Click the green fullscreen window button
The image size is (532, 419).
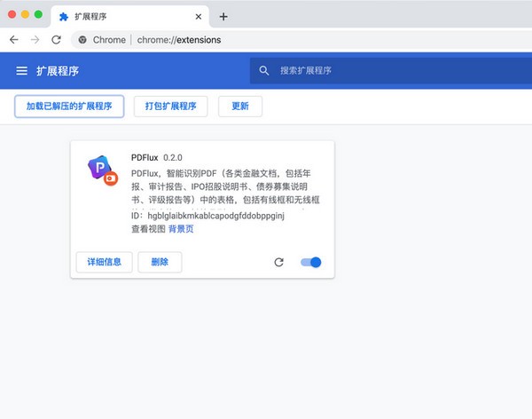pos(38,14)
